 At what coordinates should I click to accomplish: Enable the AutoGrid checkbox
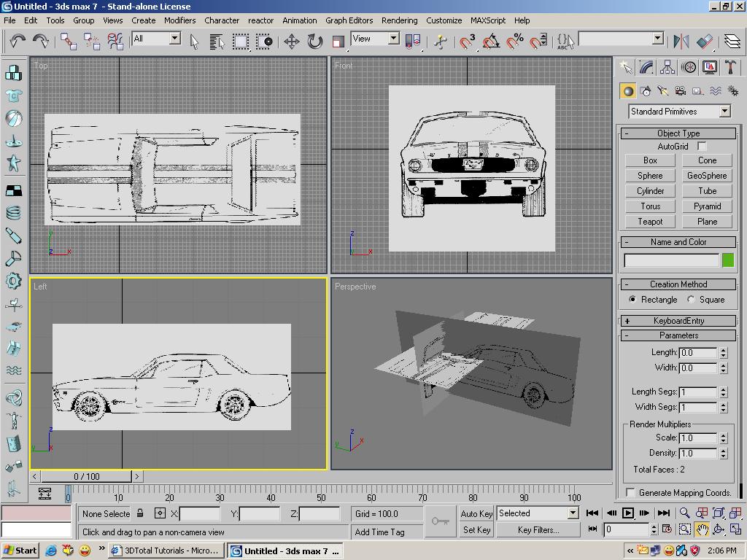point(702,147)
